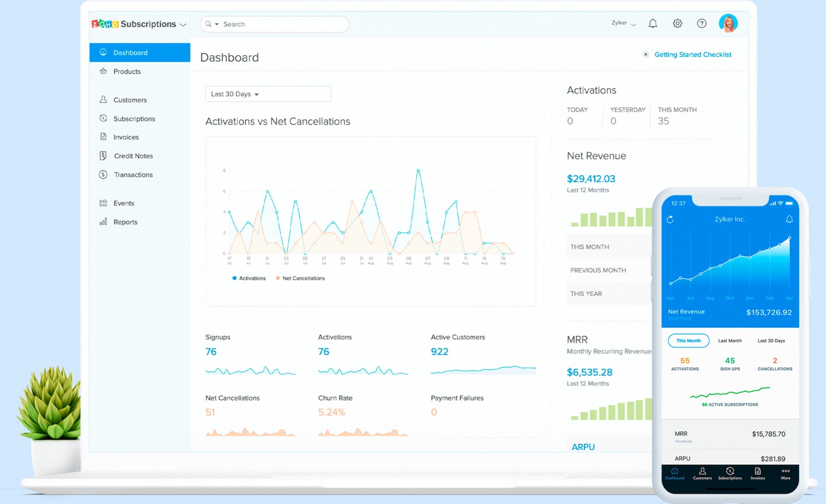Expand the Zylker user menu
This screenshot has width=826, height=504.
[x=623, y=23]
